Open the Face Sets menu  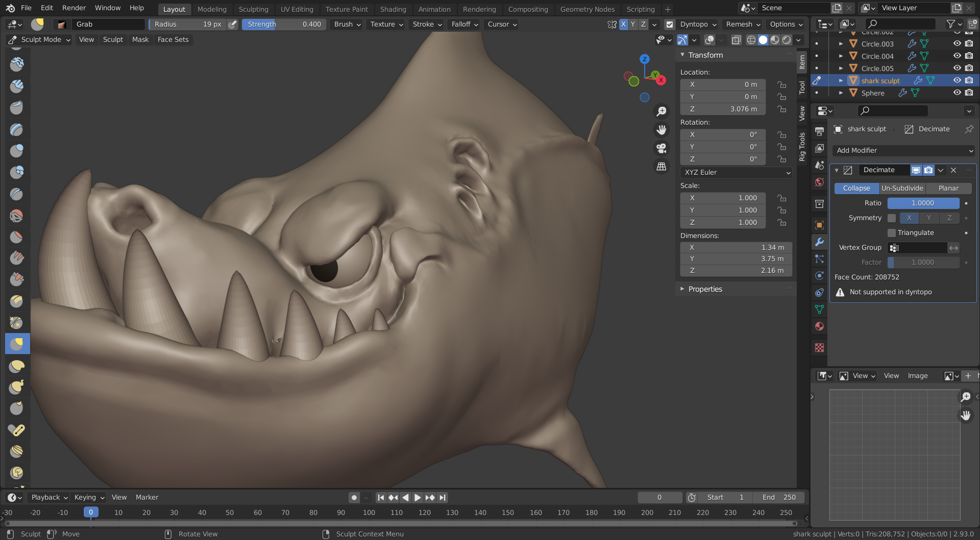(173, 40)
